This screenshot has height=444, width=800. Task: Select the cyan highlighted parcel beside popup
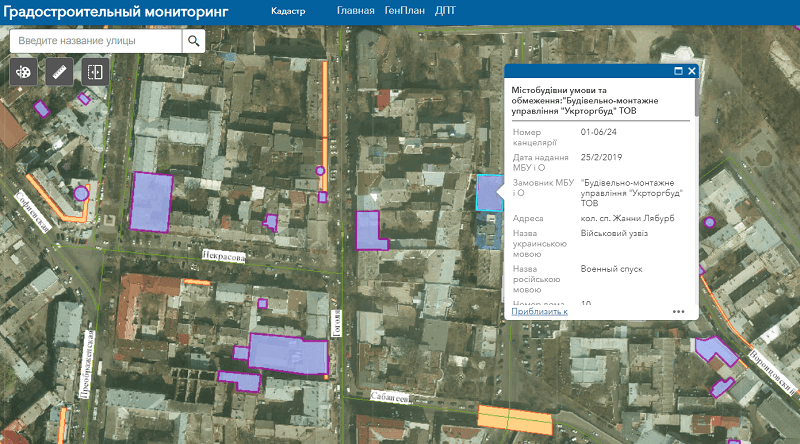point(488,192)
